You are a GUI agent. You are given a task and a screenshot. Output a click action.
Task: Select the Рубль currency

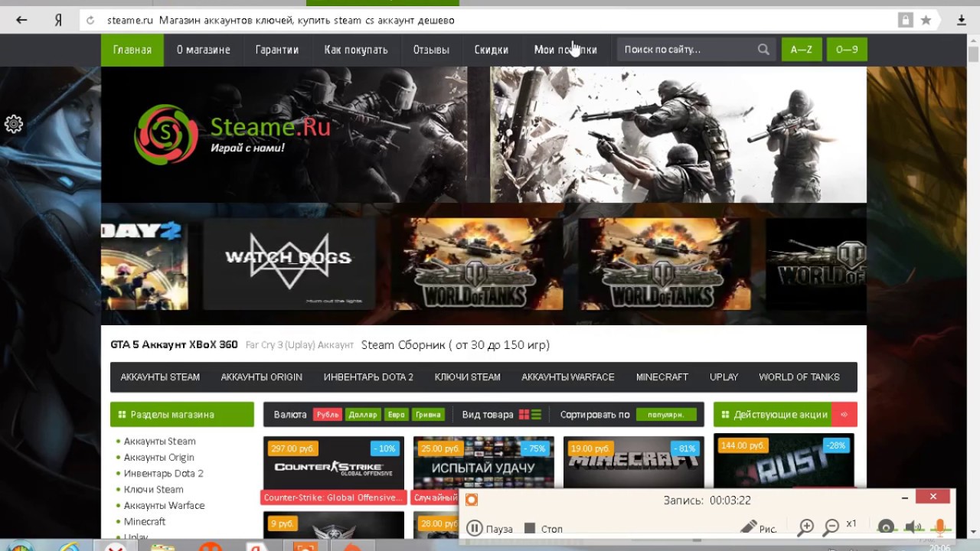[328, 415]
